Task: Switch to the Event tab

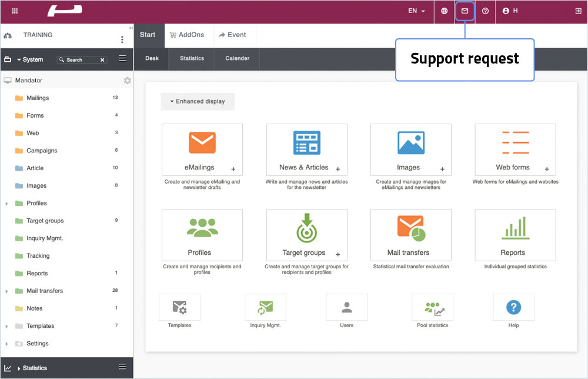Action: pos(235,35)
